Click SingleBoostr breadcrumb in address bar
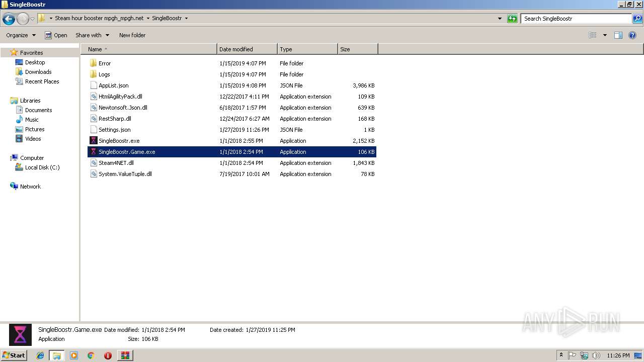Viewport: 644px width, 362px height. [167, 18]
